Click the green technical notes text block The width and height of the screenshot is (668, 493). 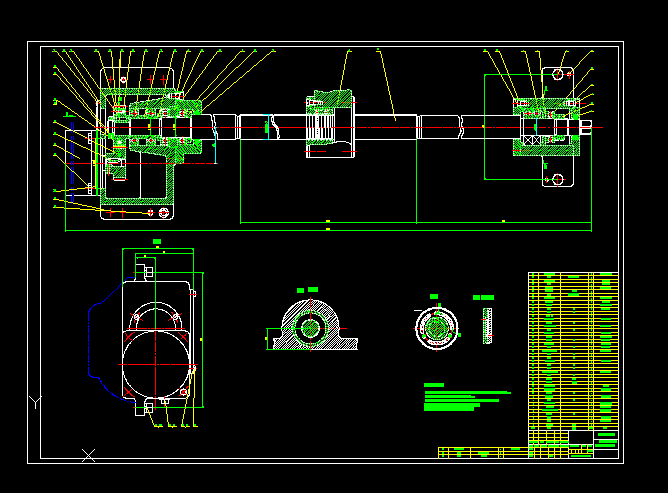[467, 398]
